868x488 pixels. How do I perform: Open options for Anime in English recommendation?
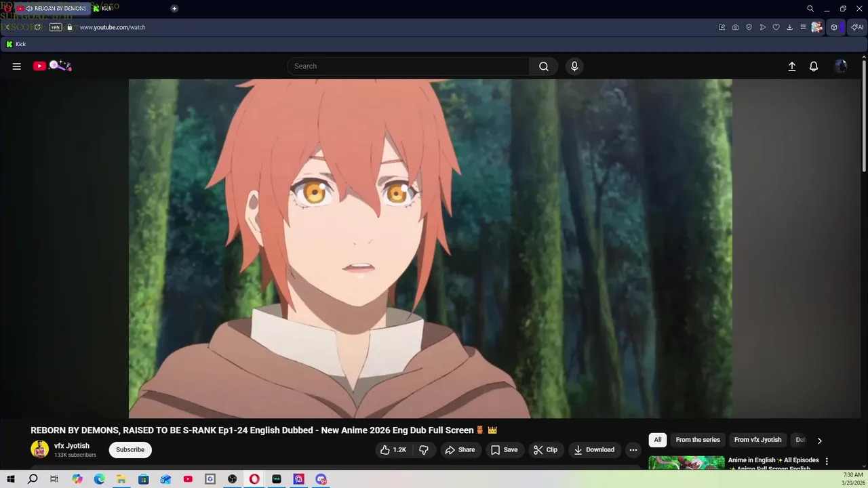tap(827, 462)
